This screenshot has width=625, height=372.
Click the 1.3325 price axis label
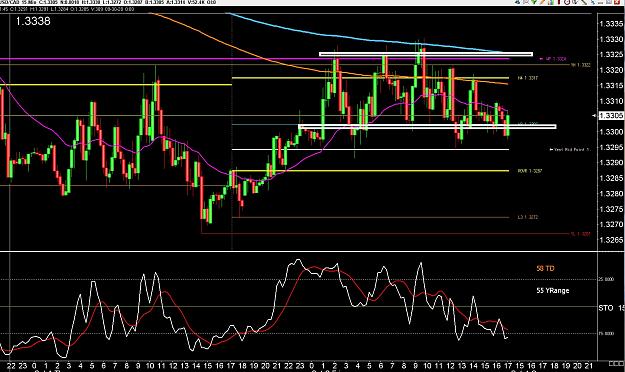(x=611, y=54)
